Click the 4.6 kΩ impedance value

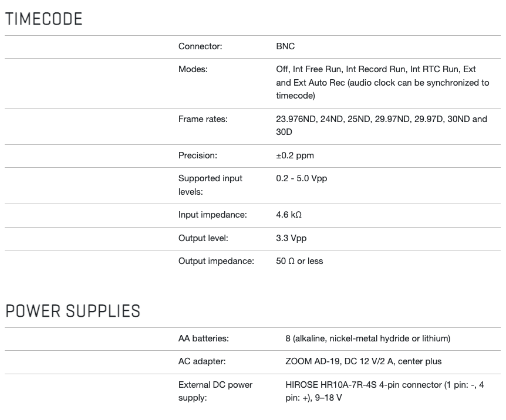[x=289, y=215]
